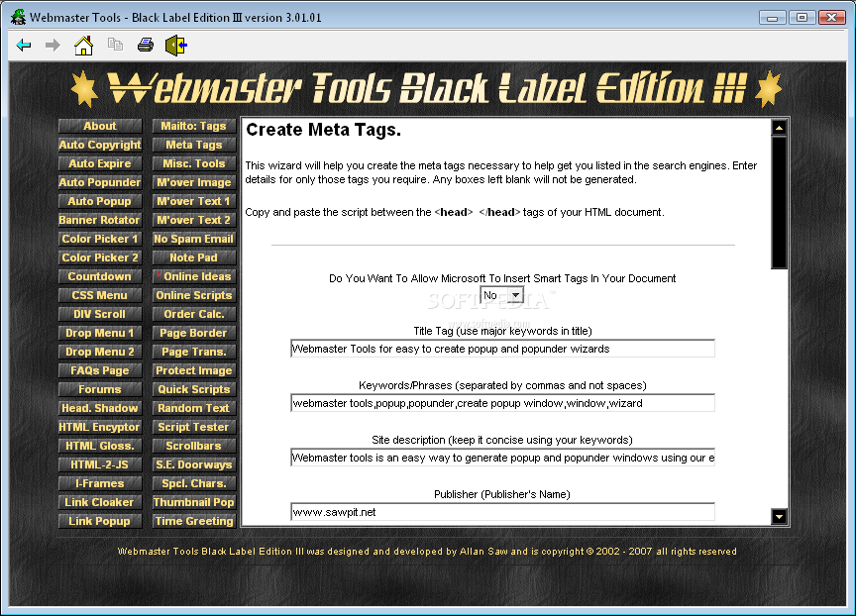This screenshot has width=856, height=616.
Task: Choose Auto Popunder
Action: coord(100,182)
